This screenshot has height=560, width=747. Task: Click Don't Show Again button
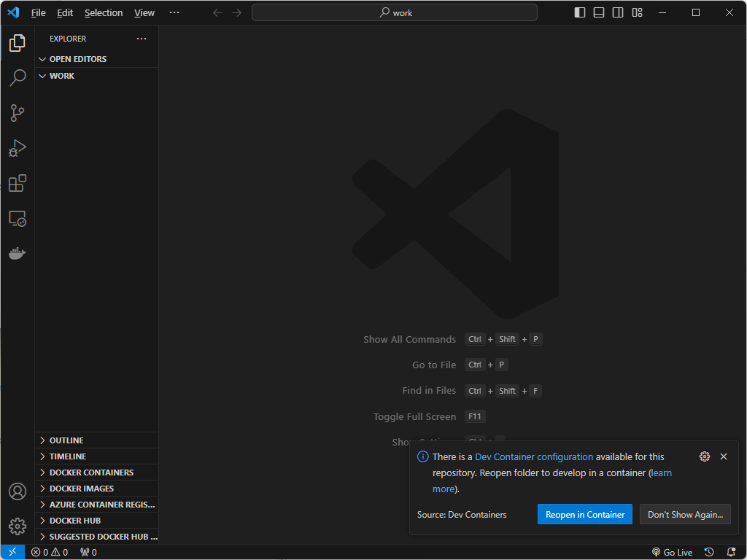click(685, 514)
